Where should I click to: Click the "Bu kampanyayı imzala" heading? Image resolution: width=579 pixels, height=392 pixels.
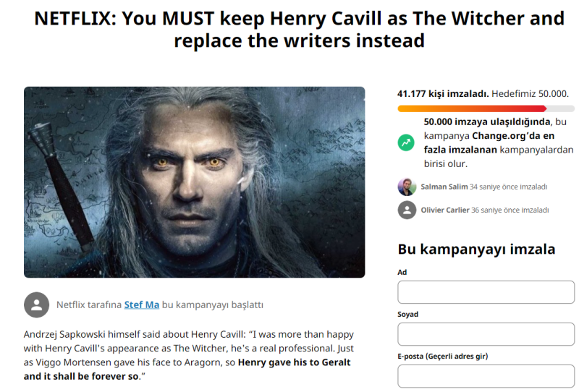click(x=476, y=250)
